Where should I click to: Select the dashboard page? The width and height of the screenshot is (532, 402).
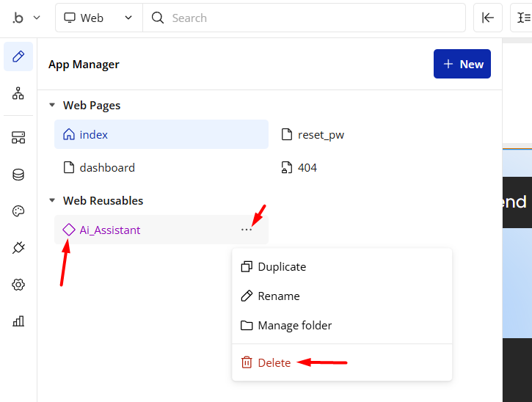click(107, 167)
